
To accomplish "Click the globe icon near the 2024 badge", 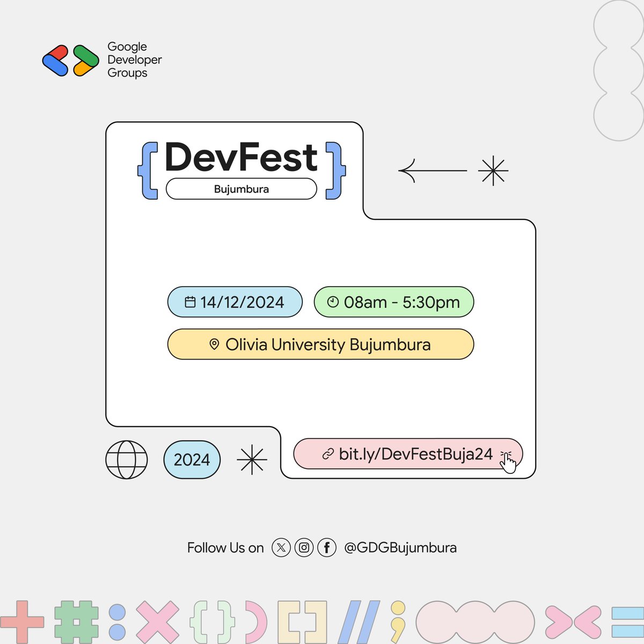I will point(126,459).
